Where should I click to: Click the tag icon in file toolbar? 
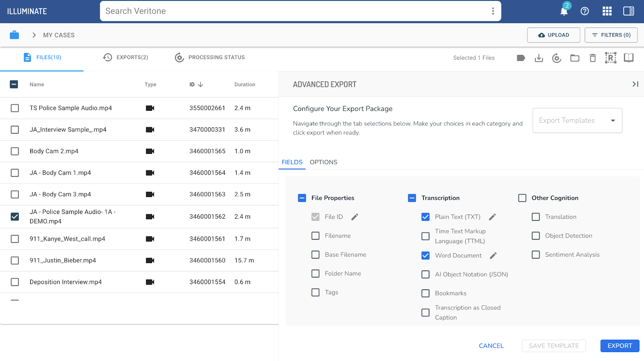521,58
